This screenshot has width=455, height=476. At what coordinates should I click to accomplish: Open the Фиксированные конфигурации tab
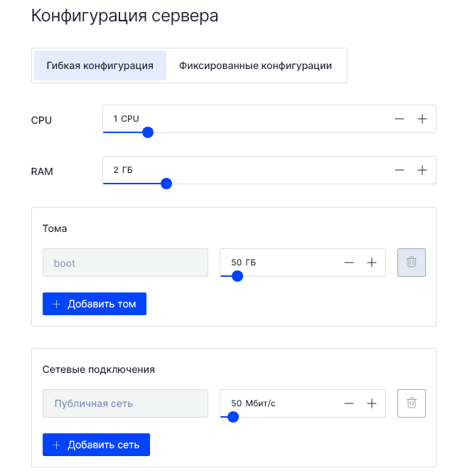coord(255,65)
